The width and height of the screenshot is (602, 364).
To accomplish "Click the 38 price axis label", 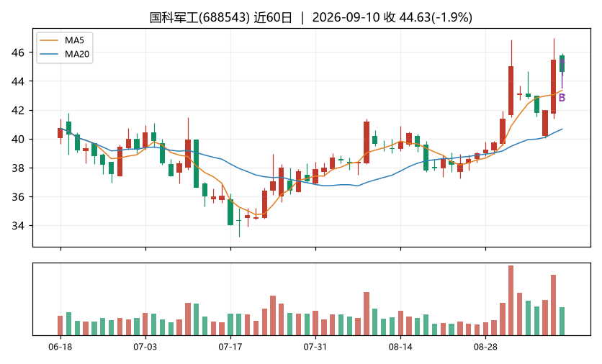I will pyautogui.click(x=18, y=168).
